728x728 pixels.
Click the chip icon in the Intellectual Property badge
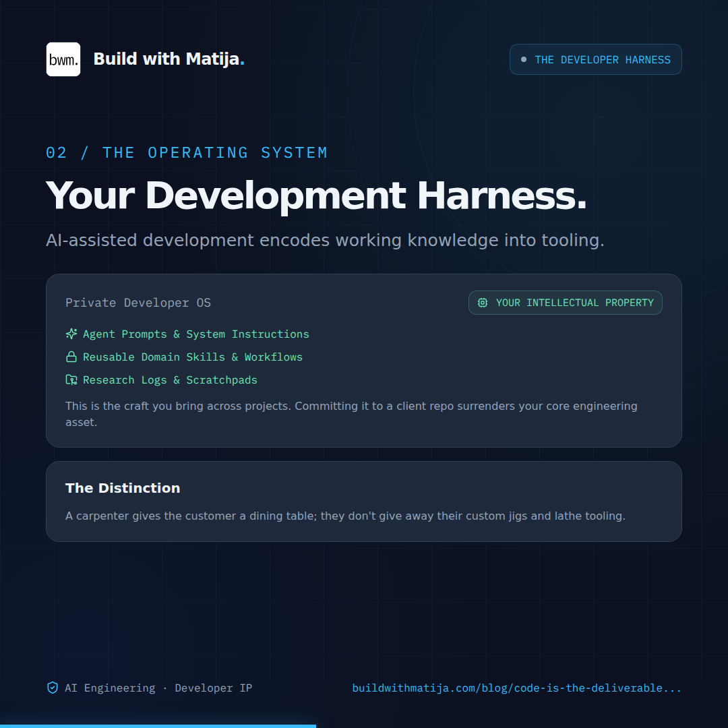point(483,303)
